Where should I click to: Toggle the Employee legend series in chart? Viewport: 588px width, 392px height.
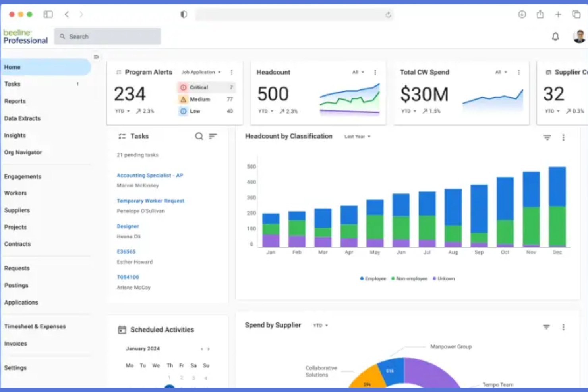click(373, 279)
